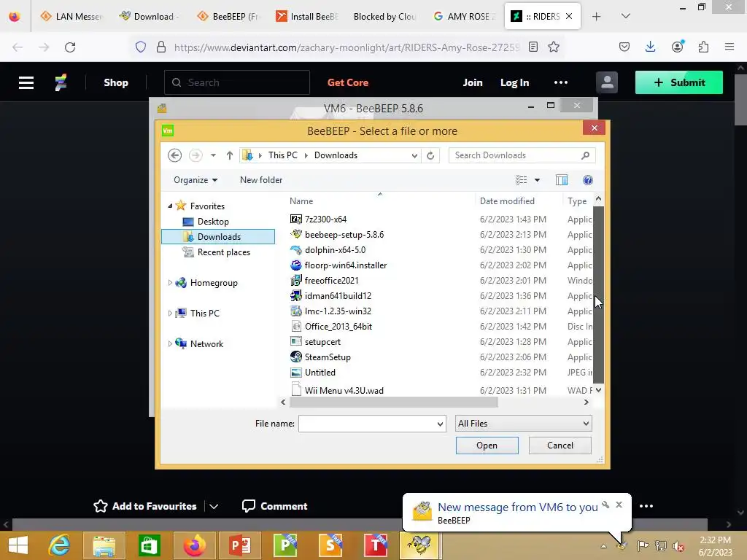Sort files by Date modified column
Image resolution: width=747 pixels, height=560 pixels.
pyautogui.click(x=507, y=201)
